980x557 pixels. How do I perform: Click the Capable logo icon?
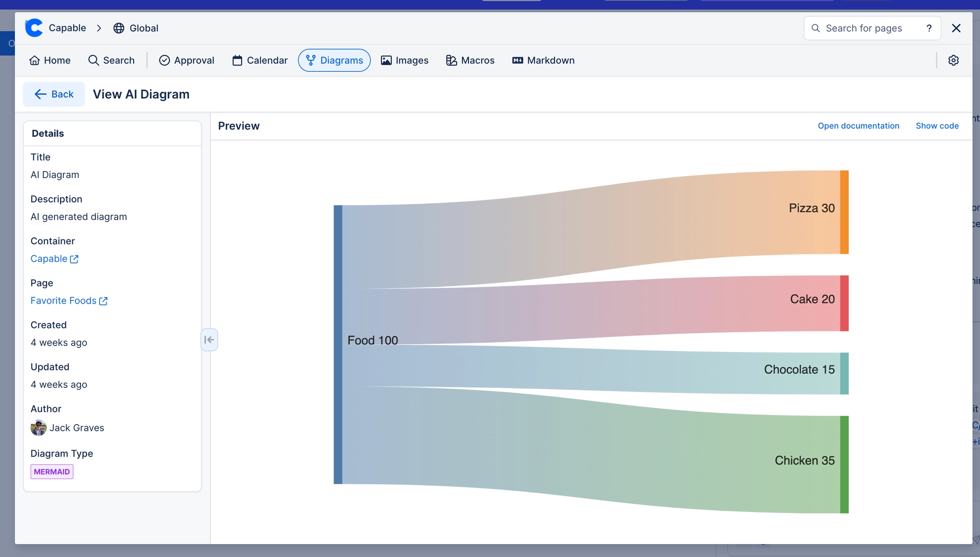(x=34, y=28)
